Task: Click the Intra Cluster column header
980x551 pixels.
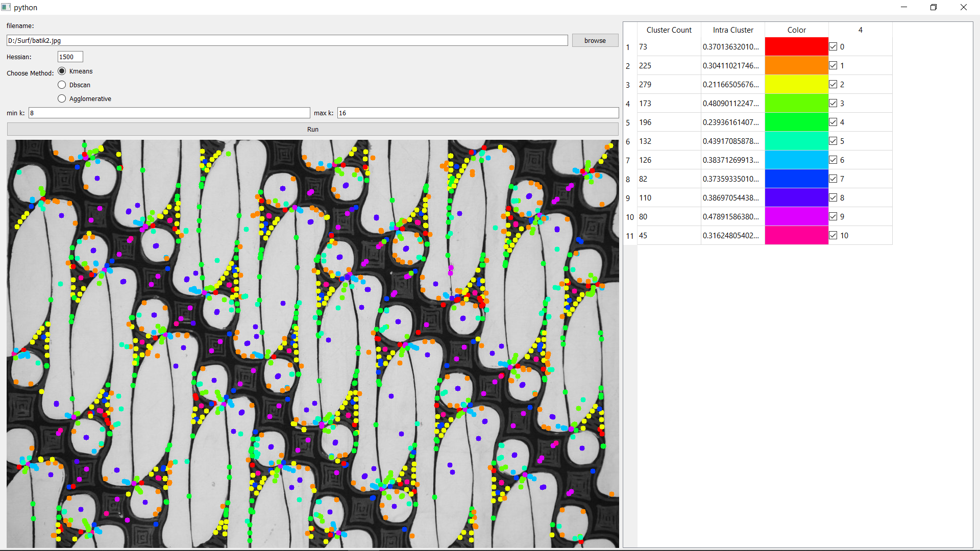Action: pyautogui.click(x=732, y=30)
